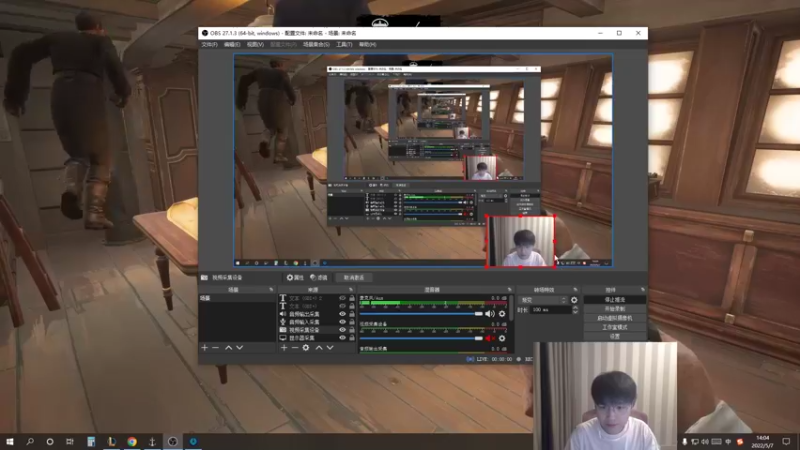800x450 pixels.
Task: Mute the 麦克风/Aux channel speaker icon
Action: [490, 314]
